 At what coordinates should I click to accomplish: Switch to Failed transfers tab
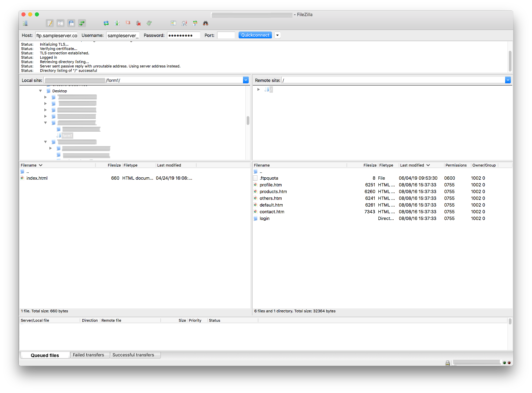(x=88, y=355)
